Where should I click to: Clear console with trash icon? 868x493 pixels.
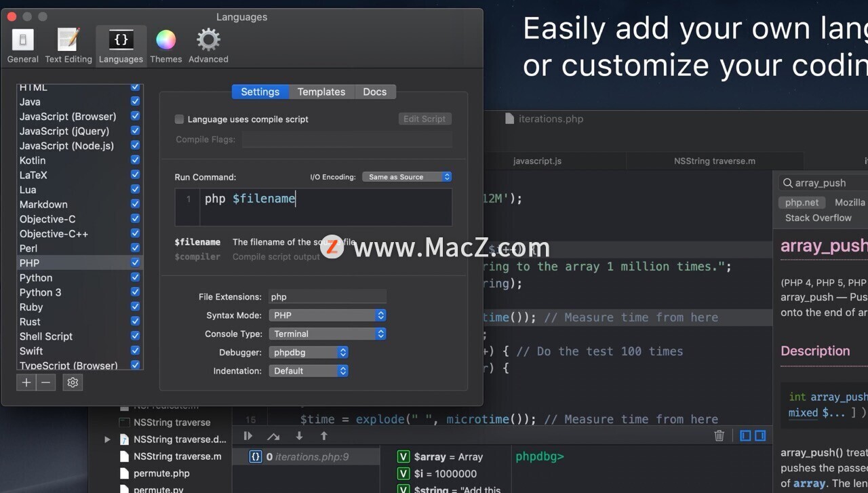pyautogui.click(x=719, y=436)
